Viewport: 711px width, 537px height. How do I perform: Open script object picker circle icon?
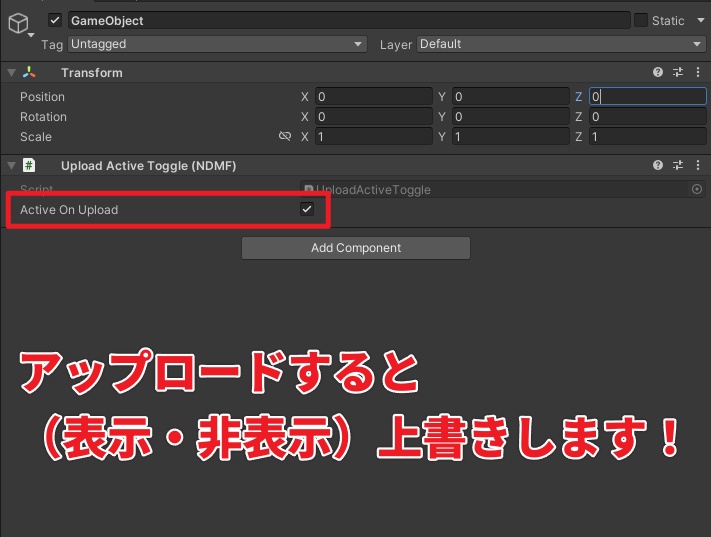pyautogui.click(x=697, y=189)
